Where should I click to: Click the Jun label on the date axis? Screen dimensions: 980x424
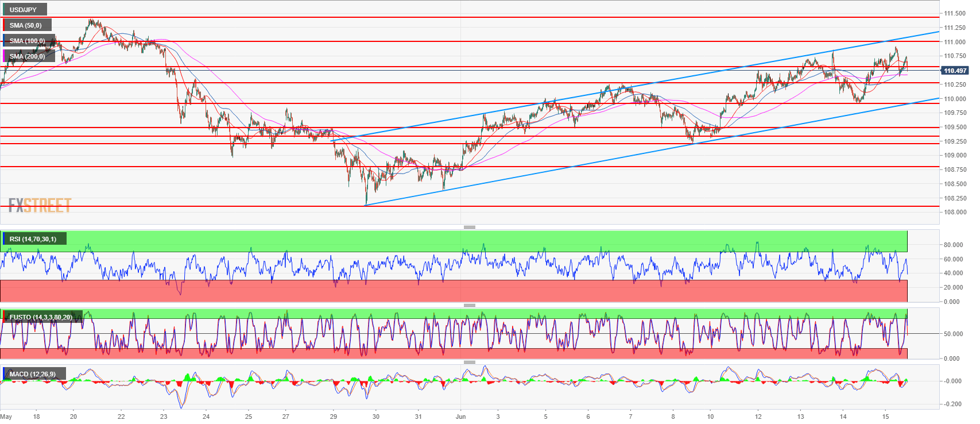coord(460,417)
